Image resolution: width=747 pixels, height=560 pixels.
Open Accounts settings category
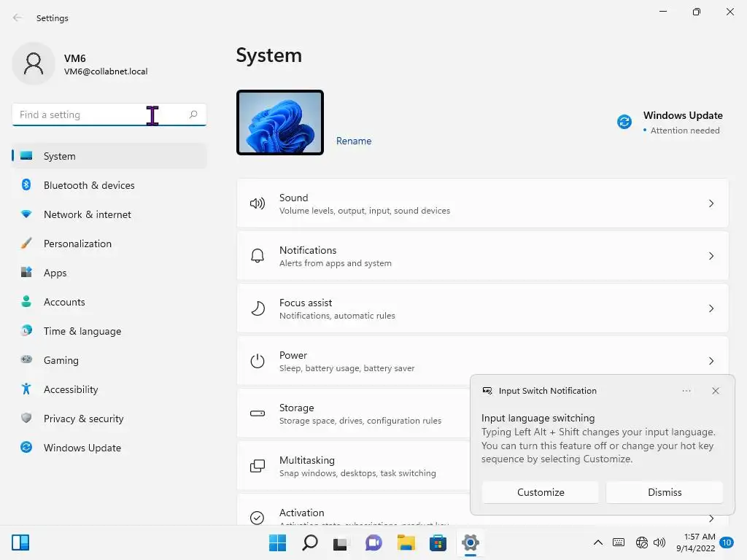[x=109, y=302]
